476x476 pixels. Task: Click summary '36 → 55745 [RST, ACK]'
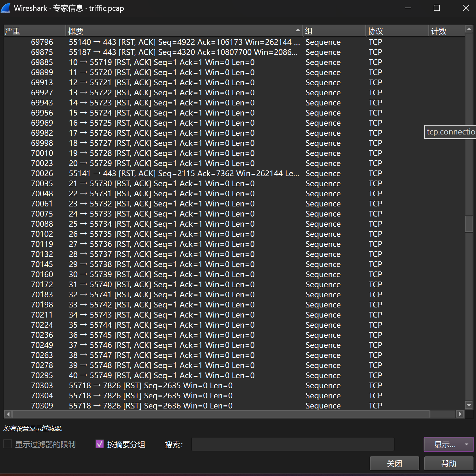pos(162,335)
